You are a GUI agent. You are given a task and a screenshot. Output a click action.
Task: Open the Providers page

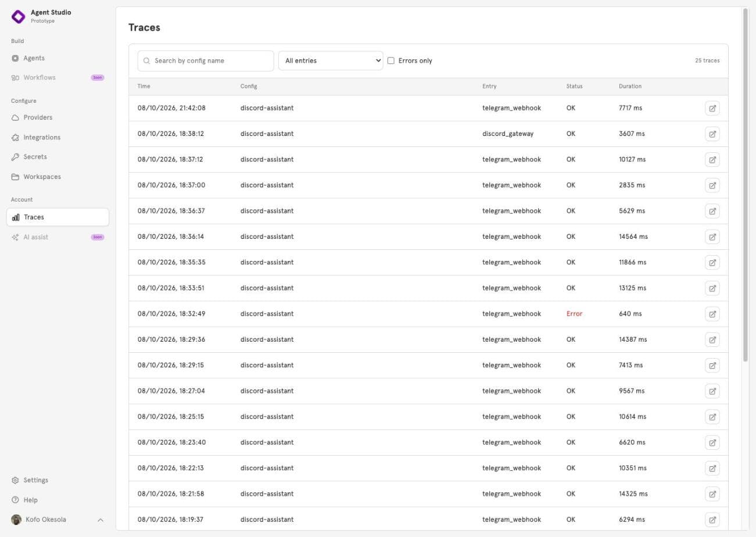coord(58,117)
